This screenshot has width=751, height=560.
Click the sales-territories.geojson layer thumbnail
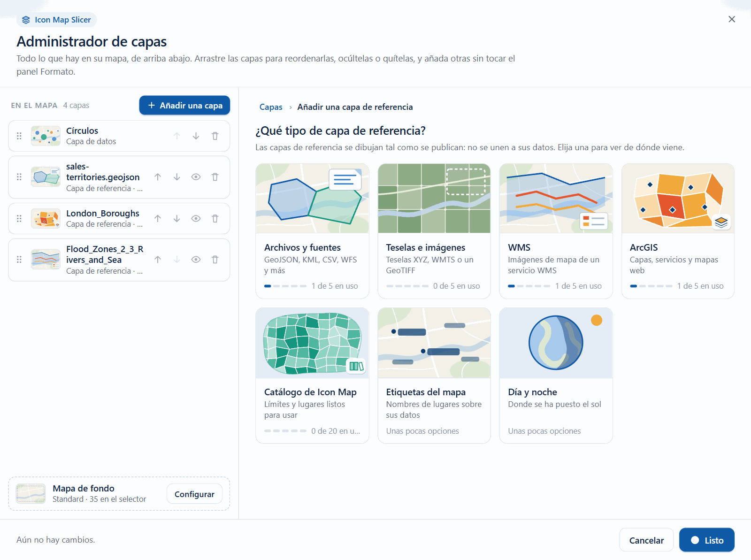[x=46, y=177]
